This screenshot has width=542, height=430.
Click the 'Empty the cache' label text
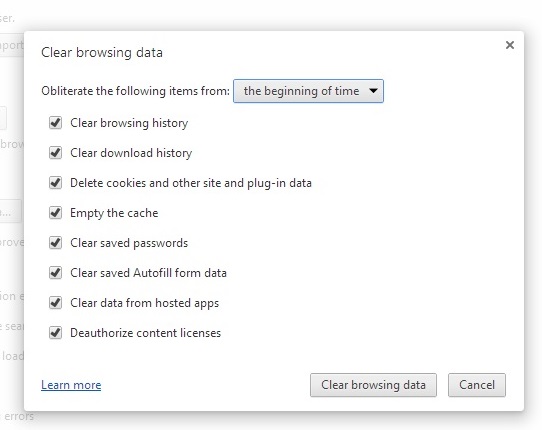[114, 213]
